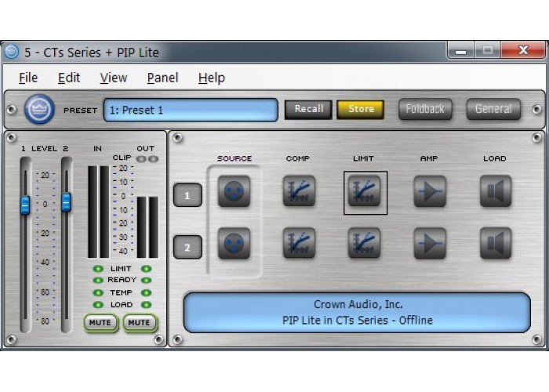This screenshot has height=392, width=549.
Task: Click the PRESET label text
Action: pyautogui.click(x=80, y=111)
